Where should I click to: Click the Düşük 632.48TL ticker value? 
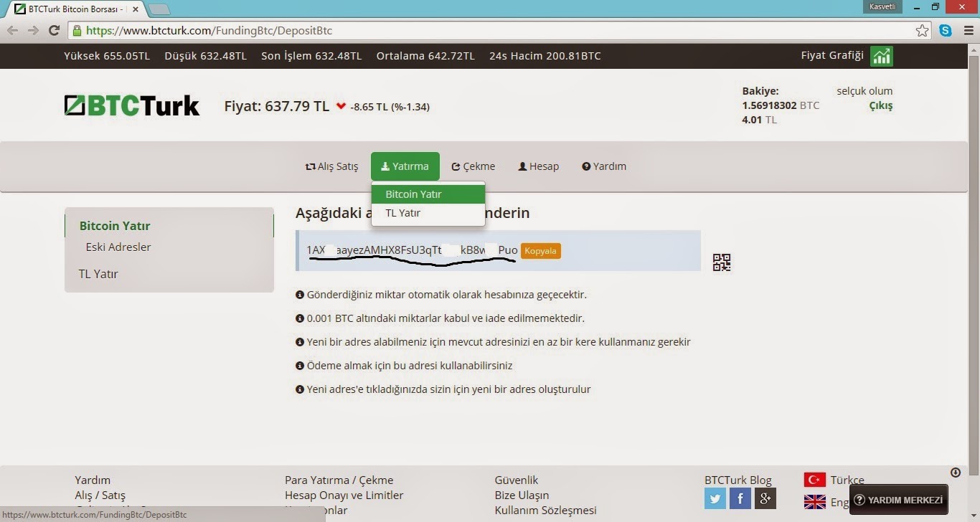pos(206,56)
